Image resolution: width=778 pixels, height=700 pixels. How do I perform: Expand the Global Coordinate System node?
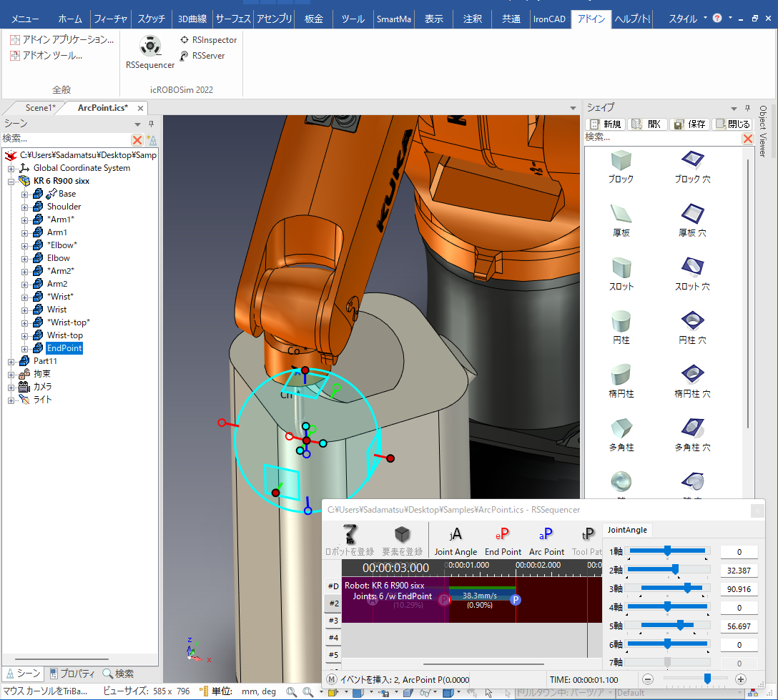(x=11, y=168)
